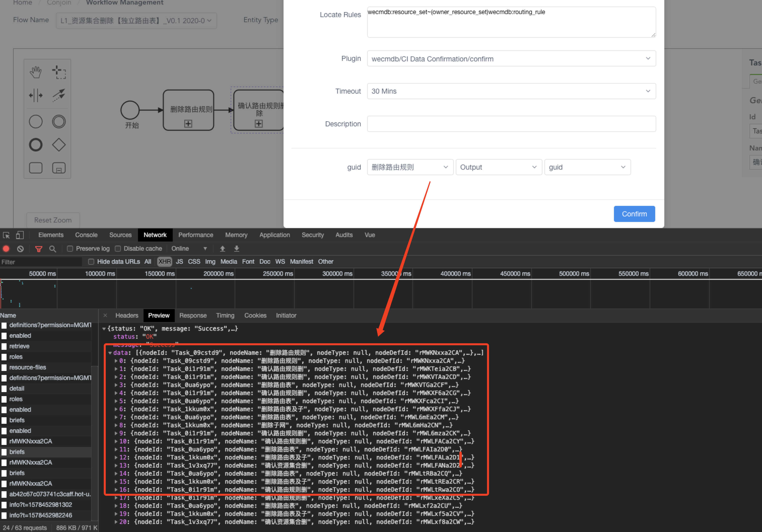This screenshot has width=762, height=532.
Task: Switch to the Response tab
Action: [x=193, y=315]
